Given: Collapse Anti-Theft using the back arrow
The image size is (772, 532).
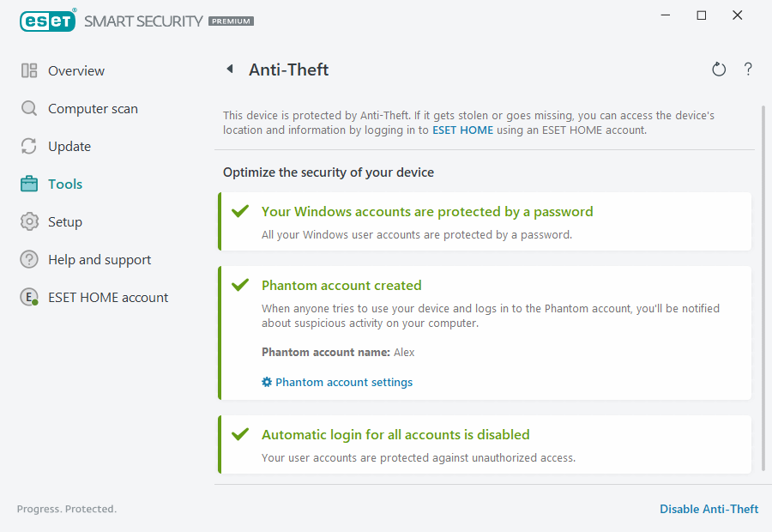Looking at the screenshot, I should click(x=229, y=69).
